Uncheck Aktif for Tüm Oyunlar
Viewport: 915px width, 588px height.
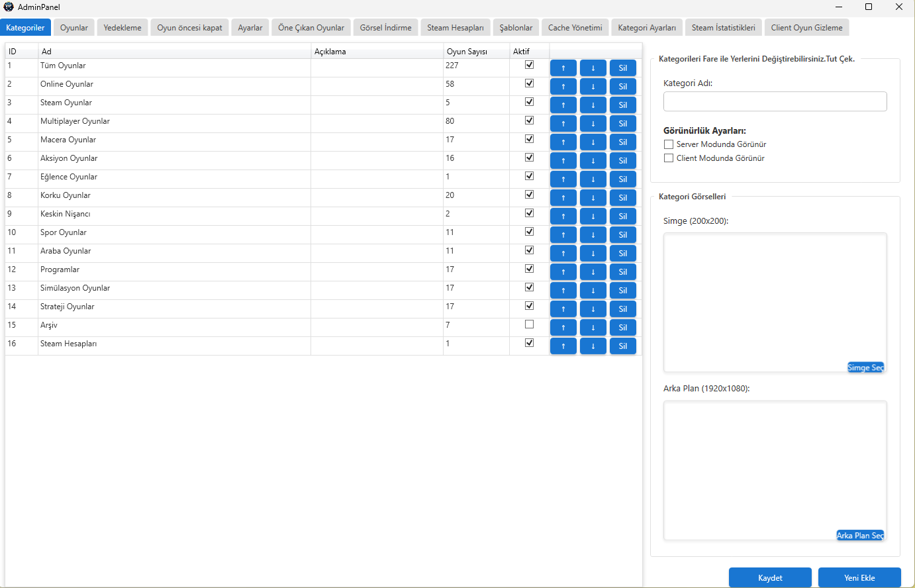point(529,65)
